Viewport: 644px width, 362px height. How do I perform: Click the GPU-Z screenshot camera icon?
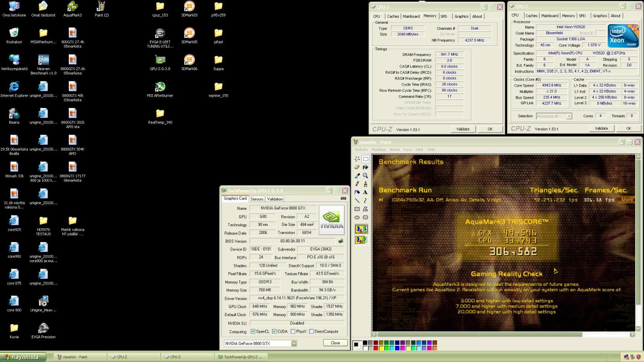click(x=343, y=199)
